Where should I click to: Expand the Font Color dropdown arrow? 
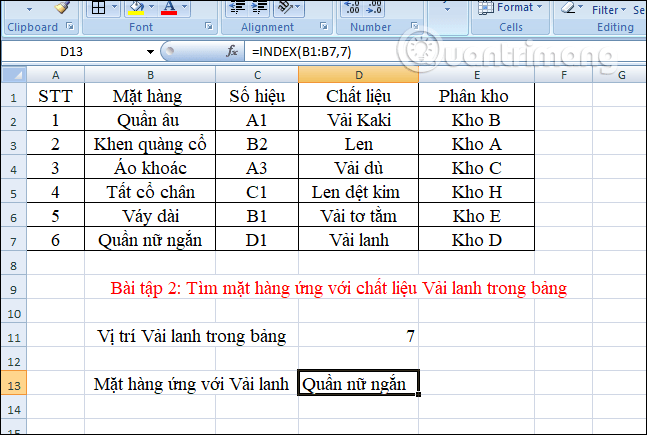184,7
